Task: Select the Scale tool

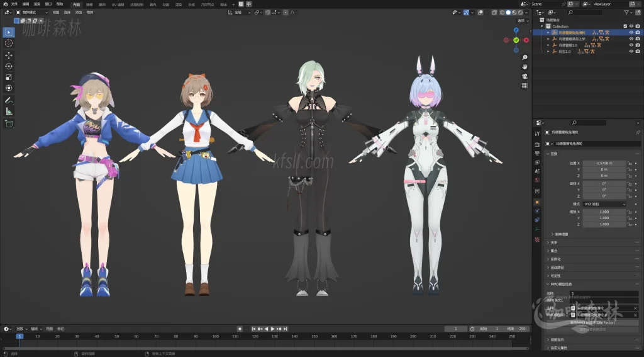Action: pyautogui.click(x=9, y=77)
